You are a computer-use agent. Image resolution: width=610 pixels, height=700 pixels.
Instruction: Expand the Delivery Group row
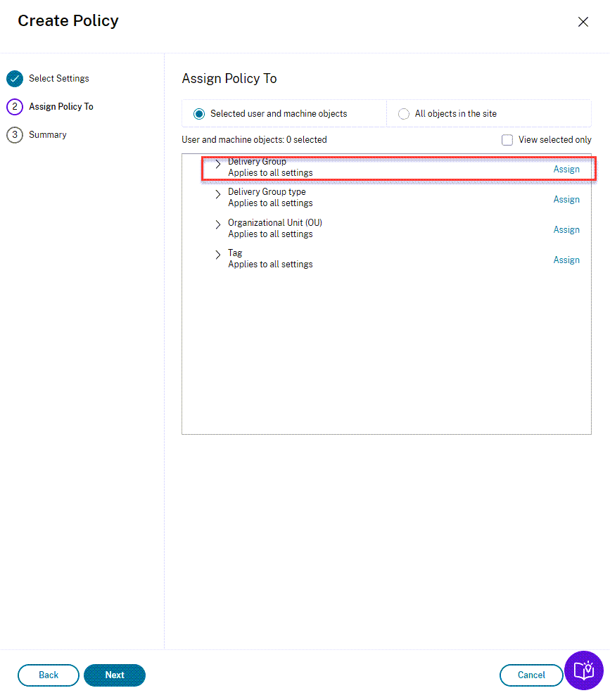217,164
